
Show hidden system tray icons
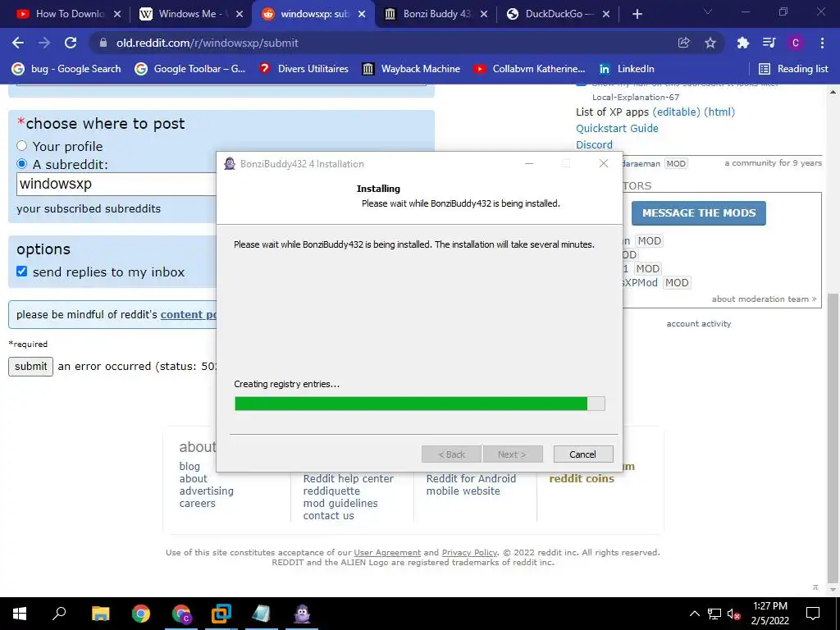694,614
